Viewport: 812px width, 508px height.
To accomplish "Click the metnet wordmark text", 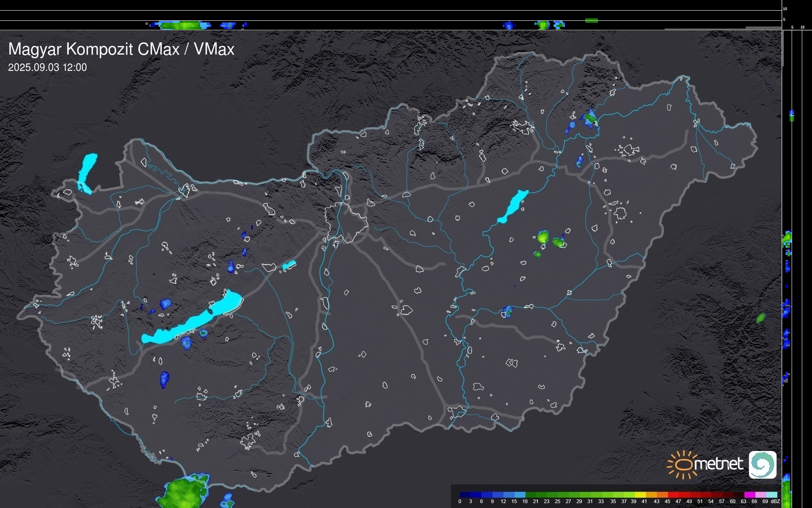I will [x=718, y=464].
